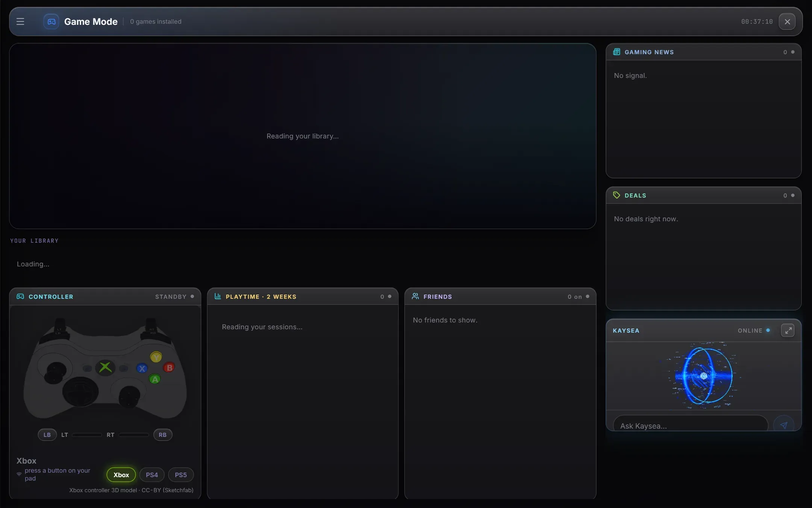Click the CONTROLLER panel title
Image resolution: width=812 pixels, height=508 pixels.
51,297
